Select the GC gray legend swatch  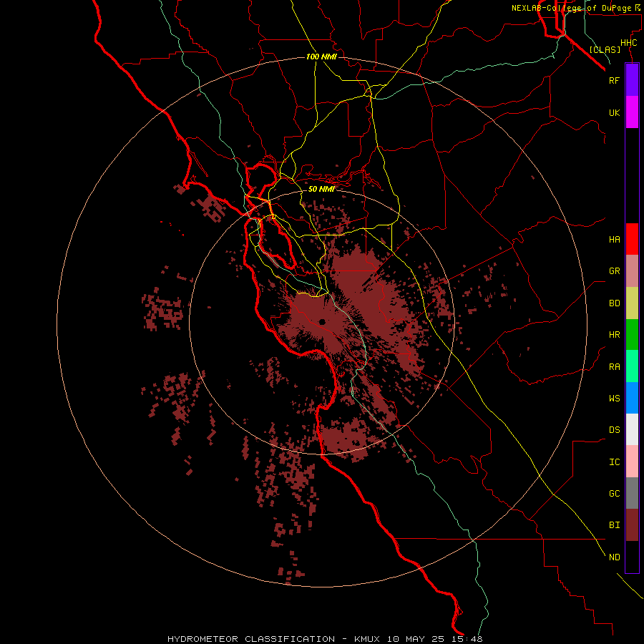click(x=632, y=493)
